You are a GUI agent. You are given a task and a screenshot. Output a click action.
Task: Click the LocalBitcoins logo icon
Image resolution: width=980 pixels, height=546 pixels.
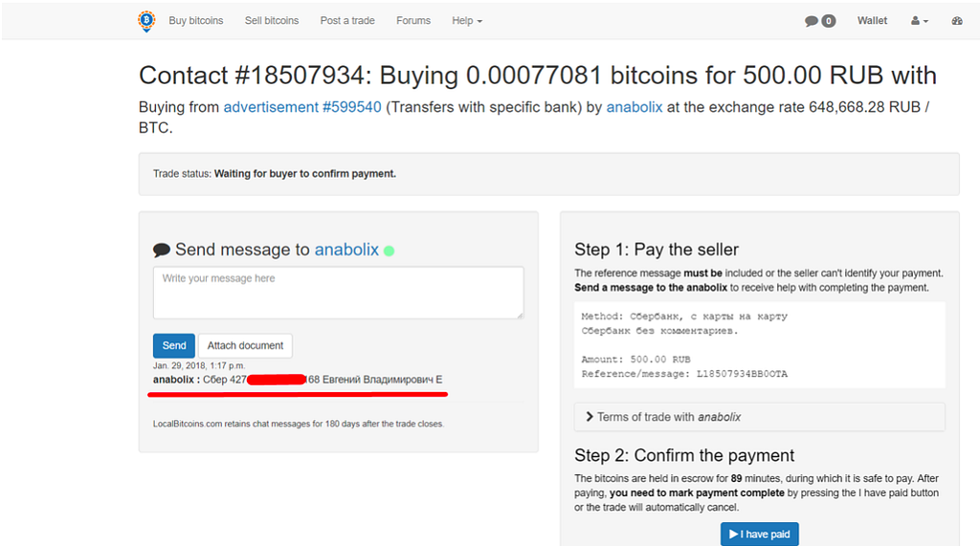(x=145, y=20)
